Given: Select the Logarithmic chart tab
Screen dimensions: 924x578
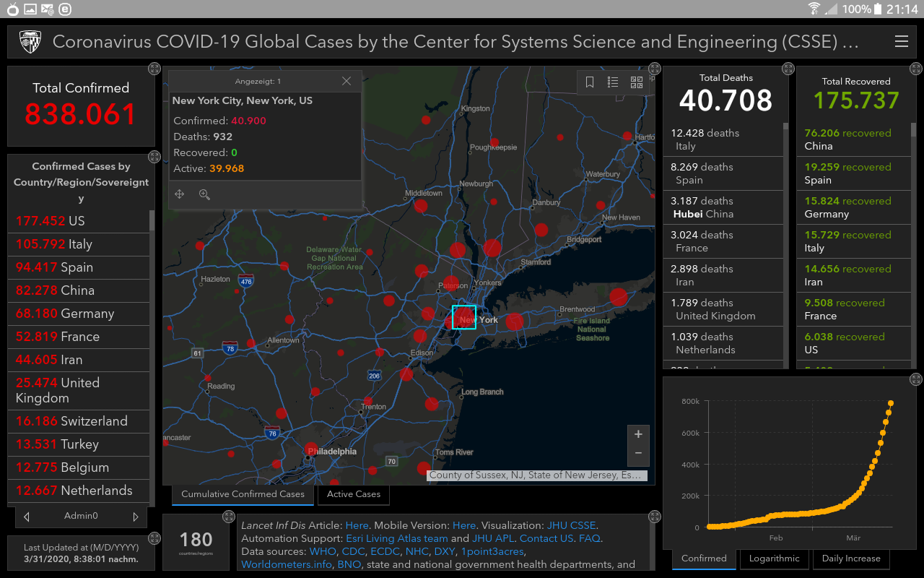Looking at the screenshot, I should coord(774,558).
